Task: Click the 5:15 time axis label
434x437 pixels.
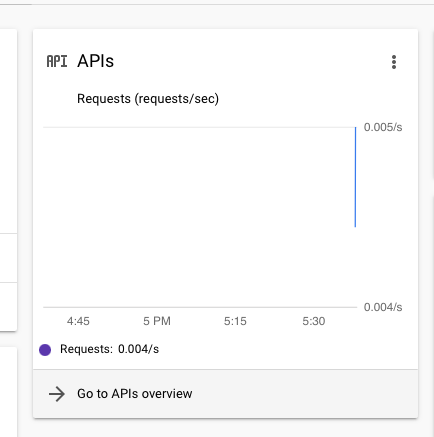Action: [235, 321]
